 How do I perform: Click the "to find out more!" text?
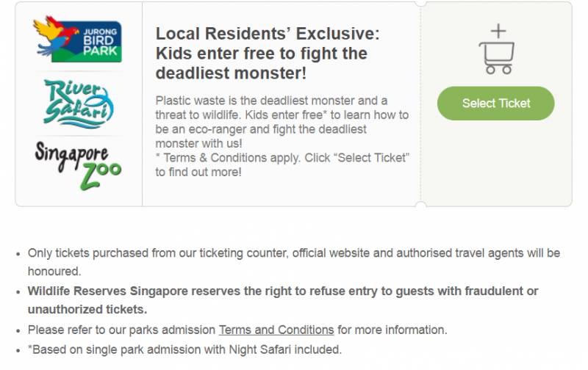[198, 172]
